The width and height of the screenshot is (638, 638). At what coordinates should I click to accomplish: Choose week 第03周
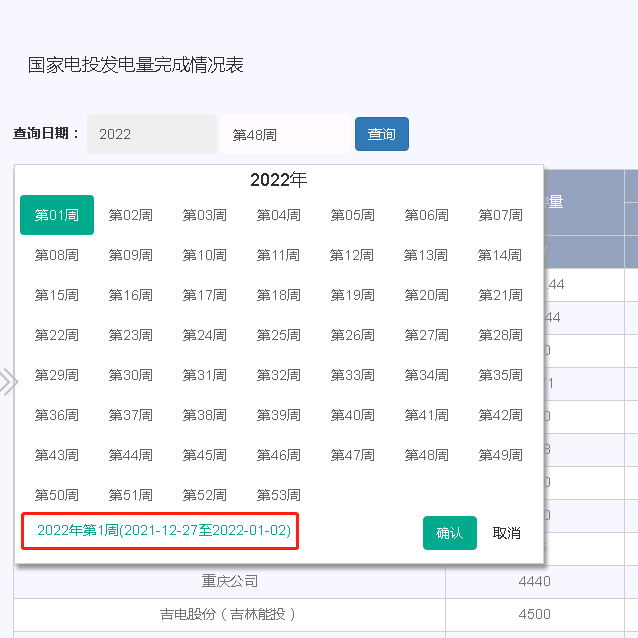click(x=205, y=215)
